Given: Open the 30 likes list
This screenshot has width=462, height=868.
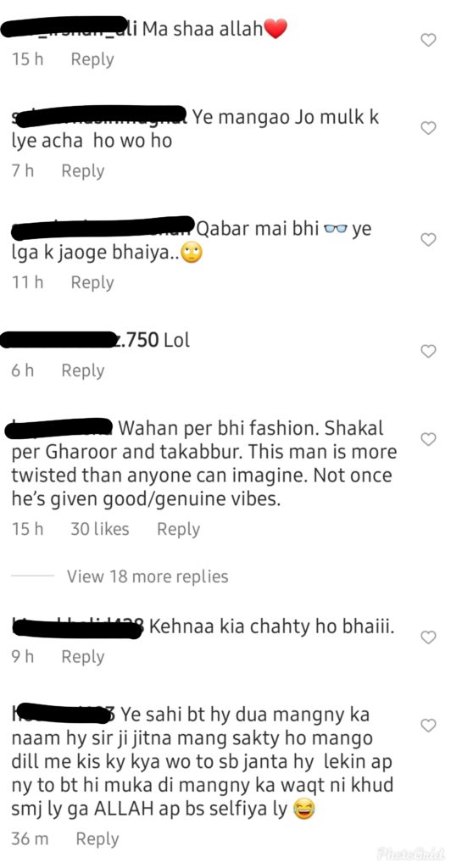Looking at the screenshot, I should (99, 529).
